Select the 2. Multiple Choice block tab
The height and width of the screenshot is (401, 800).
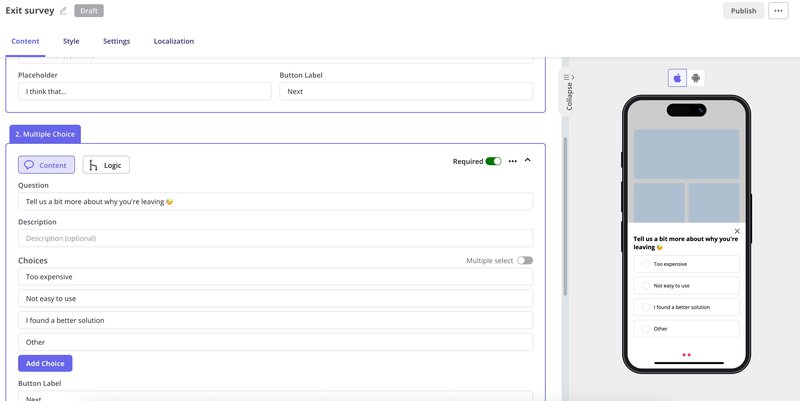pyautogui.click(x=45, y=134)
